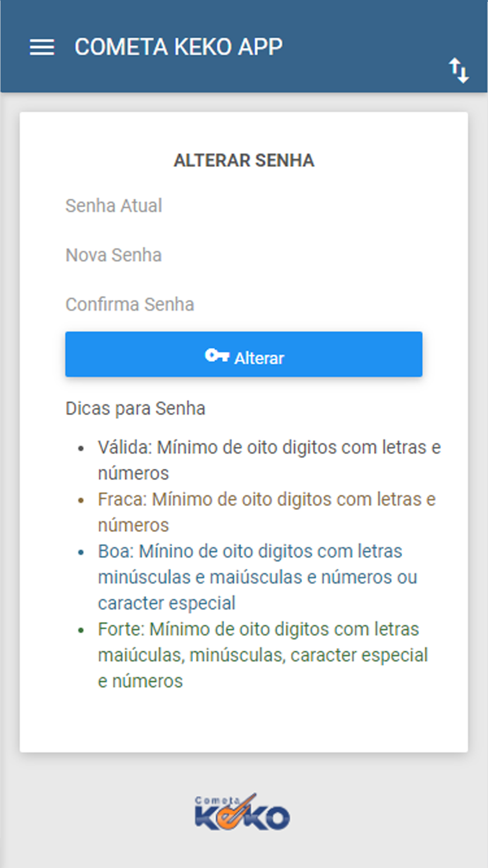The image size is (488, 868).
Task: Select the green Forte password tip
Action: tap(263, 655)
